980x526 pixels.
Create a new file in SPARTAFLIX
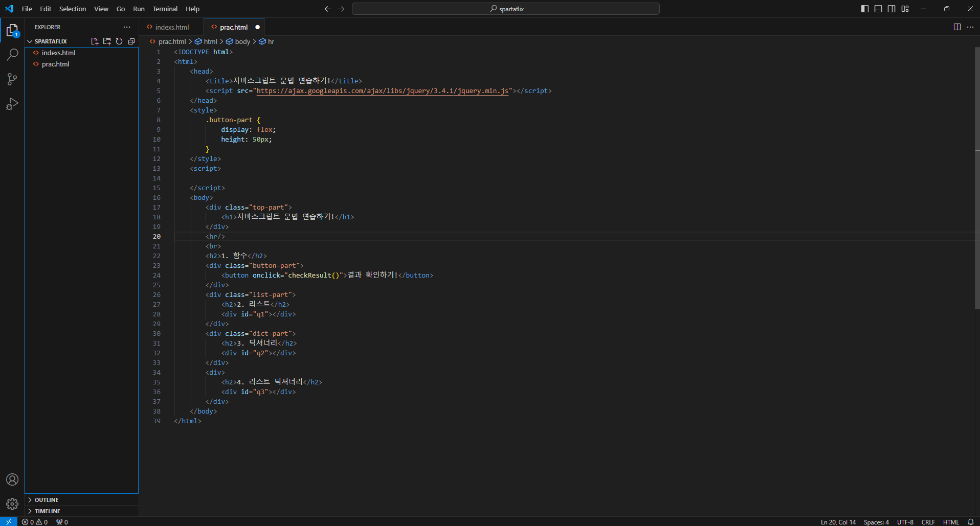[95, 41]
